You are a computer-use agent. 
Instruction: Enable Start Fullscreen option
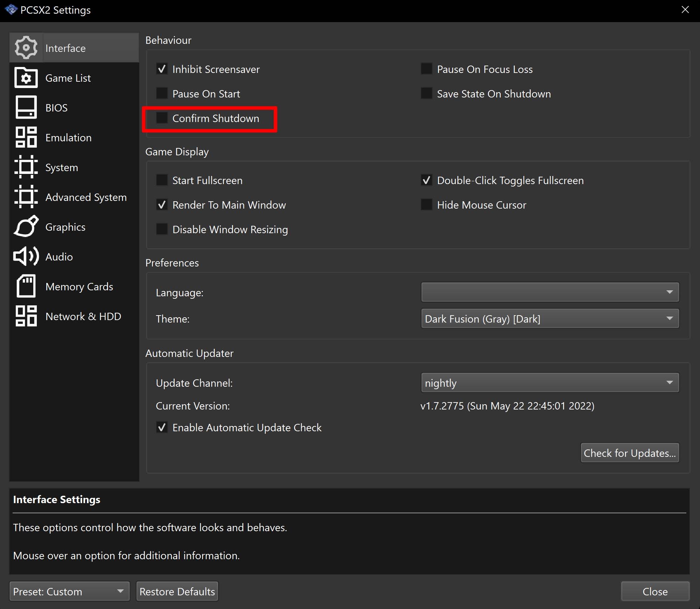[162, 180]
